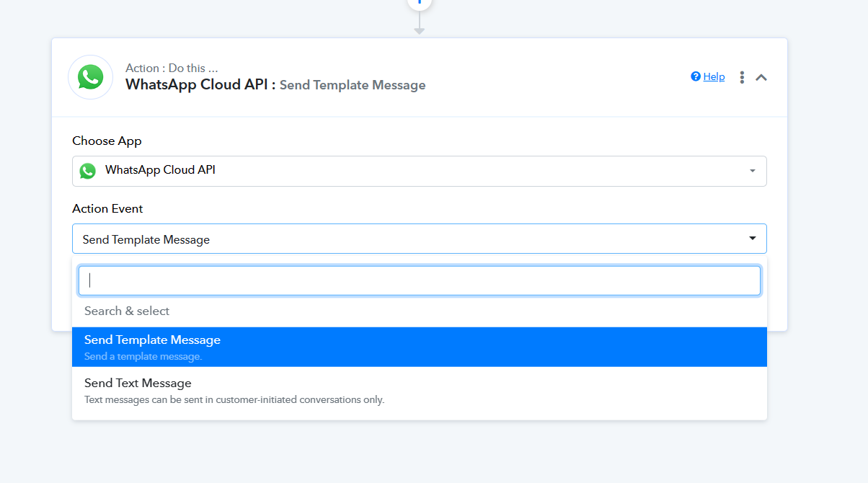The width and height of the screenshot is (868, 483).
Task: Click the 'Action Event' field label
Action: pos(107,208)
